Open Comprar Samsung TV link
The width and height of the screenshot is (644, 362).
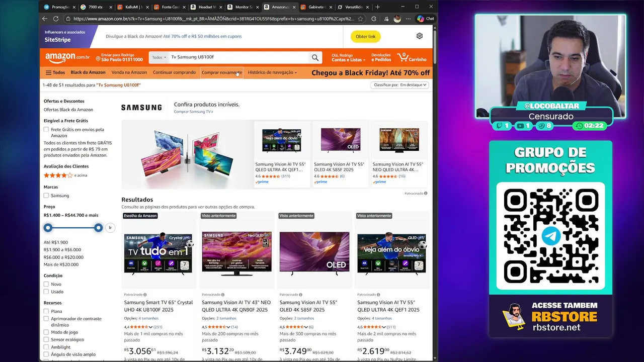coord(193,112)
